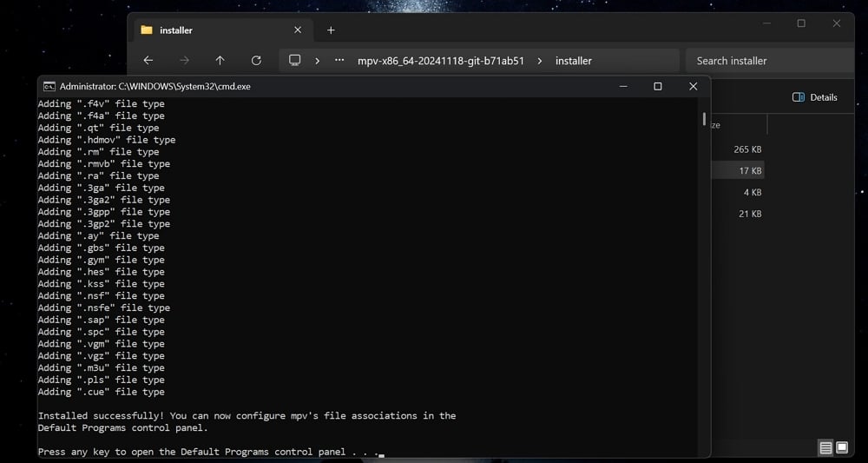Image resolution: width=868 pixels, height=463 pixels.
Task: Expand the chevron after the PC icon
Action: [x=317, y=60]
